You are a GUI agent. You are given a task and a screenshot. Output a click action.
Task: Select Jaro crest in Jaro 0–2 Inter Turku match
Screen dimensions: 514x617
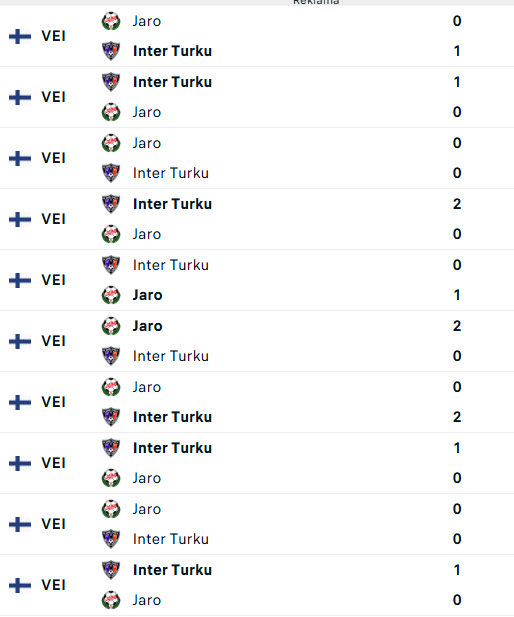[111, 387]
